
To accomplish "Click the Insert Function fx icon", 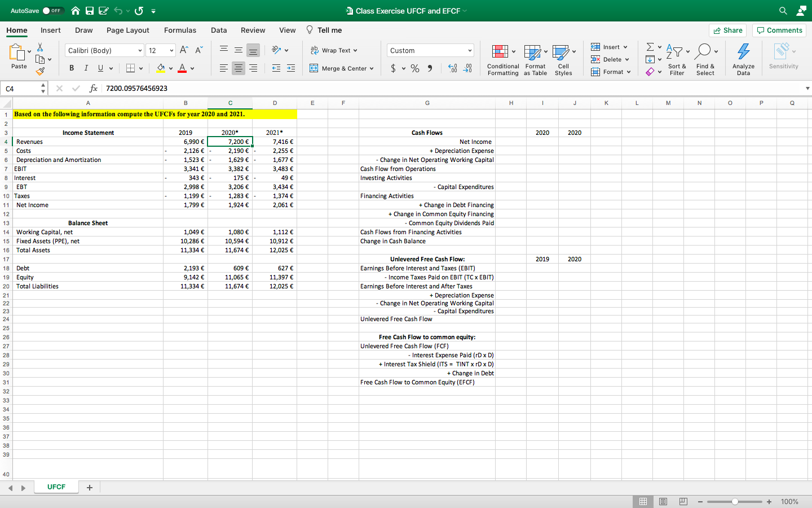I will 94,89.
